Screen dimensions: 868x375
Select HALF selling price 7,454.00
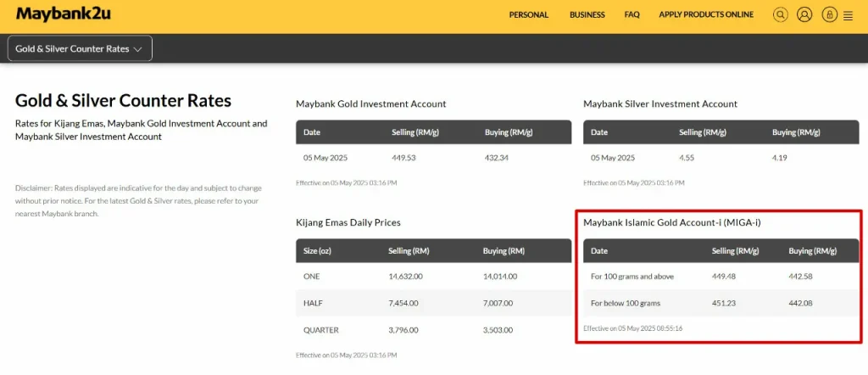[x=403, y=303]
